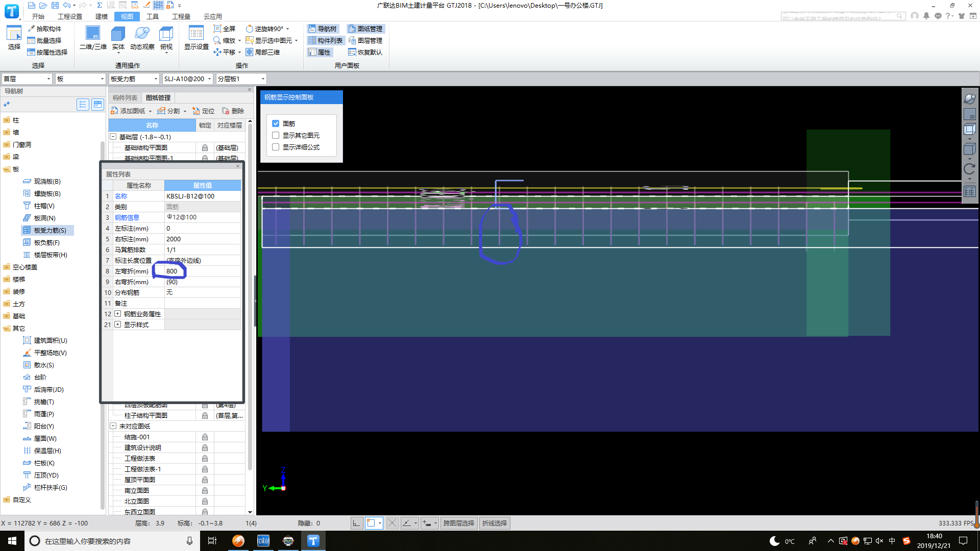Click 按属性选择 select by attribute
This screenshot has width=980, height=551.
[x=47, y=52]
